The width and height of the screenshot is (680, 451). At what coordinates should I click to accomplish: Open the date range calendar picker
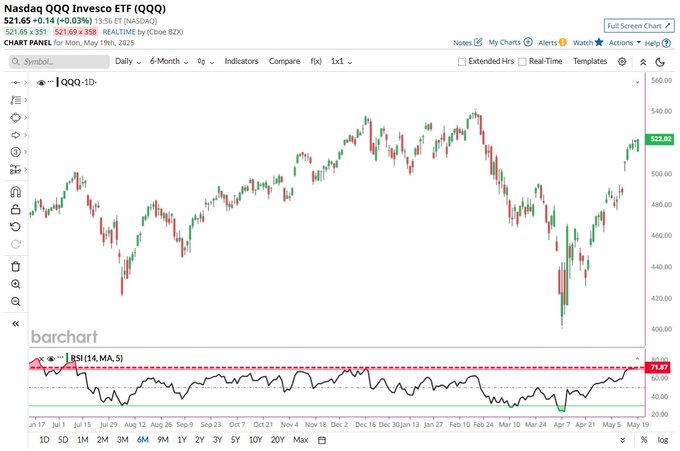coord(322,440)
